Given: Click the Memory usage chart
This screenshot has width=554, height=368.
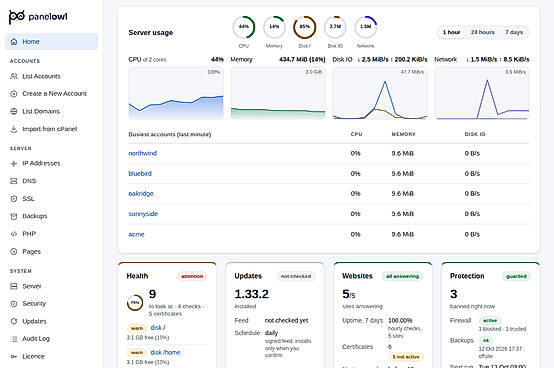Looking at the screenshot, I should pyautogui.click(x=278, y=93).
